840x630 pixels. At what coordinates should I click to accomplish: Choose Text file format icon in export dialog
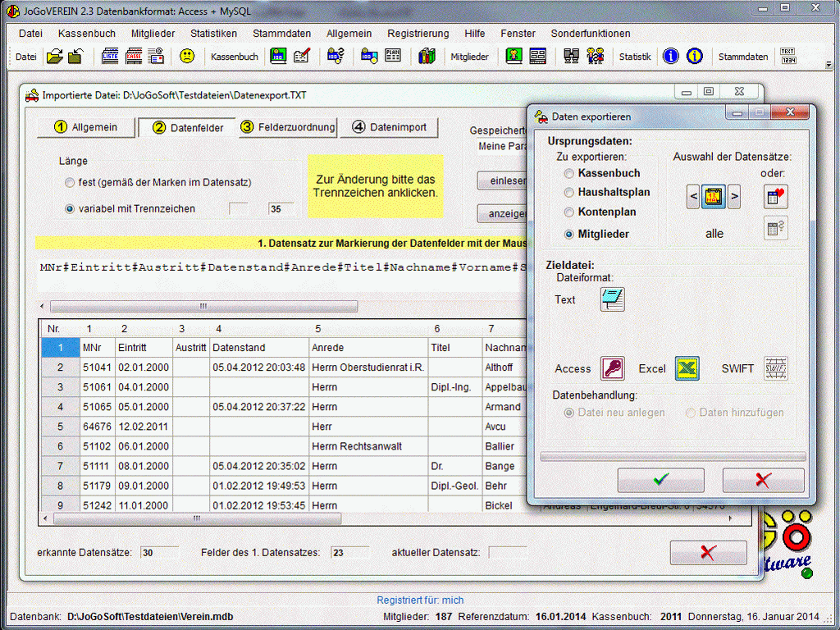click(612, 299)
